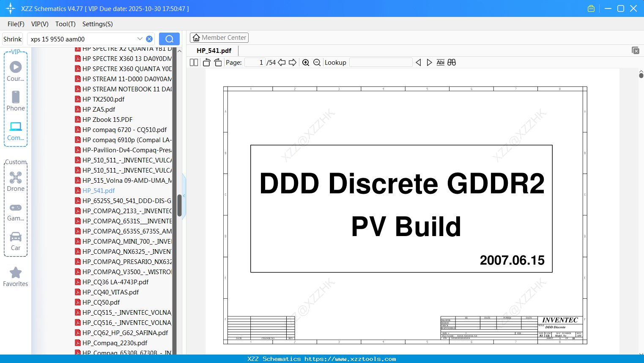This screenshot has width=644, height=363.
Task: Expand the search history dropdown
Action: click(x=140, y=39)
